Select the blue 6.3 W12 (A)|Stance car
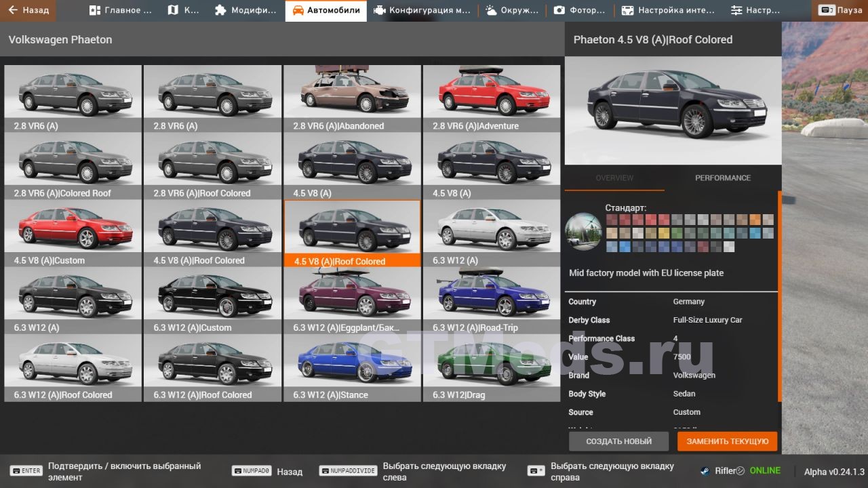 tap(351, 367)
